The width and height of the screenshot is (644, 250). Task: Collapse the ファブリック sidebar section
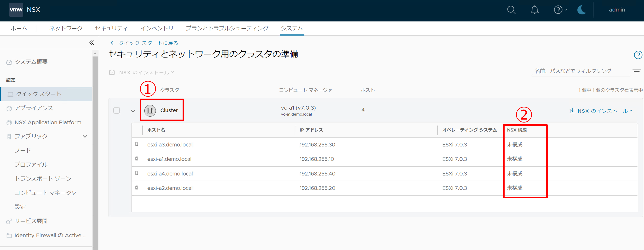pos(85,136)
